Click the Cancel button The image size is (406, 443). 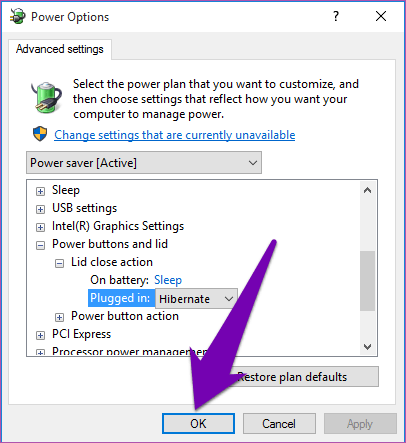(x=279, y=424)
